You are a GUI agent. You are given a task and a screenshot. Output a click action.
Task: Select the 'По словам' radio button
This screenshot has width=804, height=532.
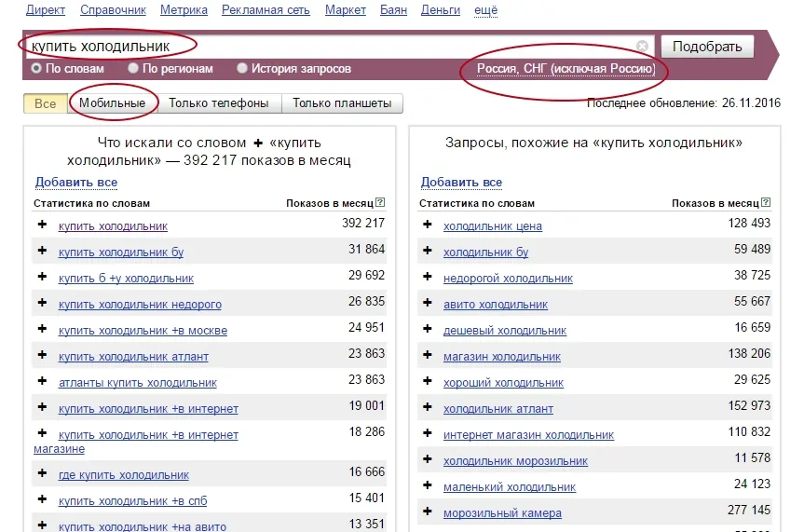(x=36, y=68)
